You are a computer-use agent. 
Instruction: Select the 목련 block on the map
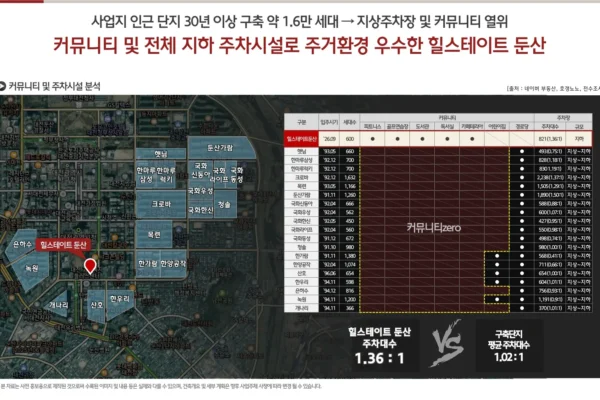[154, 234]
